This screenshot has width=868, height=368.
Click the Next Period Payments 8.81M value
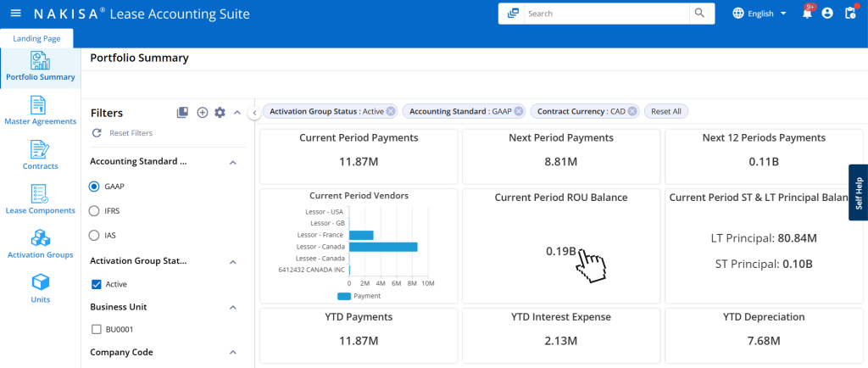coord(561,162)
